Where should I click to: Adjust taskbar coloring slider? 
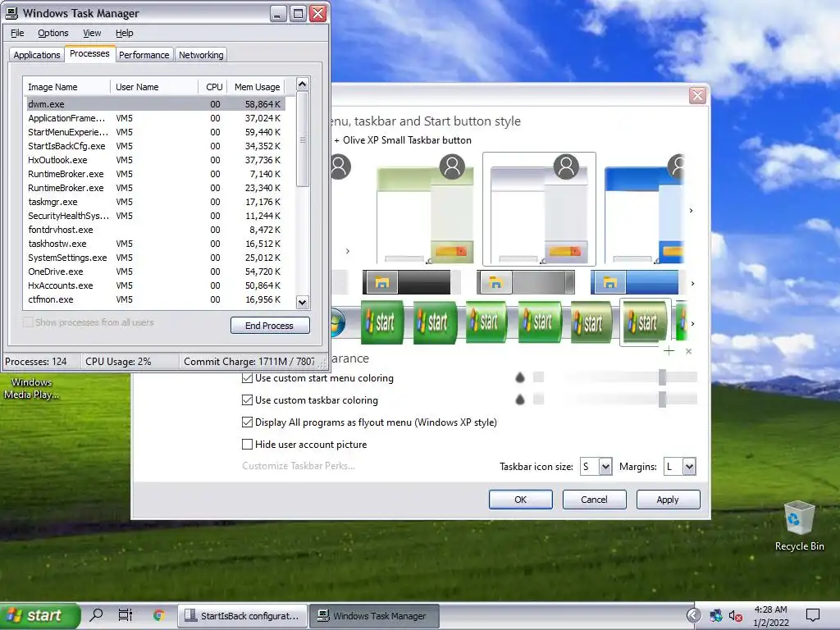(x=662, y=399)
